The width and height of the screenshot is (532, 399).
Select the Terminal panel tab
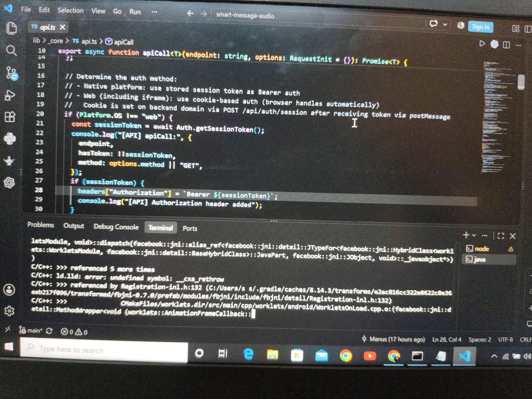(161, 228)
